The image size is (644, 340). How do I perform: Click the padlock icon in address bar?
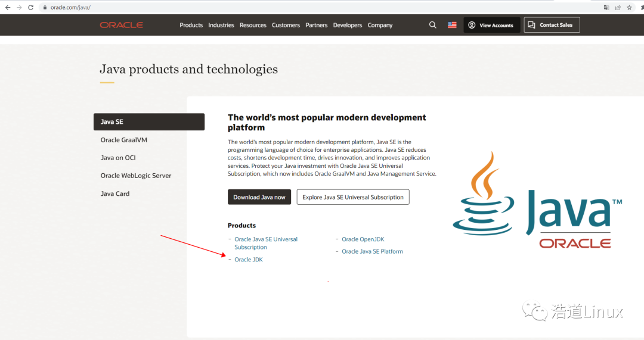[x=45, y=7]
